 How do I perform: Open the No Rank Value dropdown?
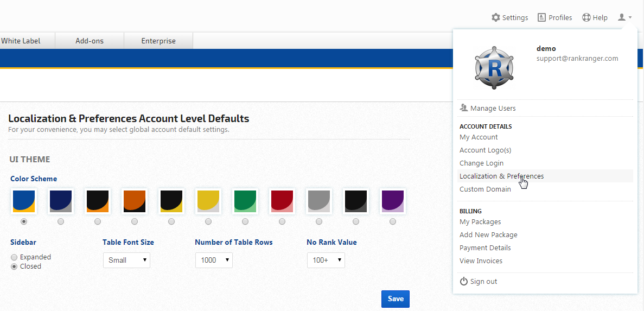[x=326, y=260]
